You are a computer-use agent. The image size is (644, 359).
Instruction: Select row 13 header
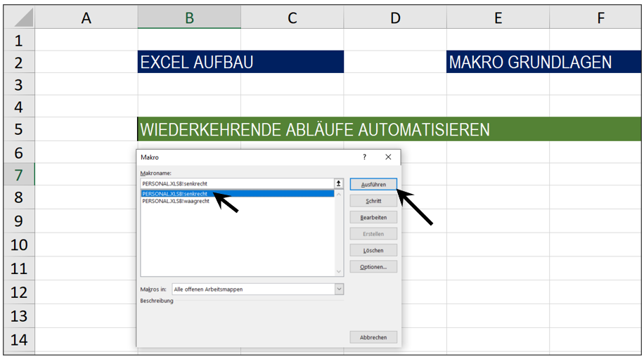19,316
